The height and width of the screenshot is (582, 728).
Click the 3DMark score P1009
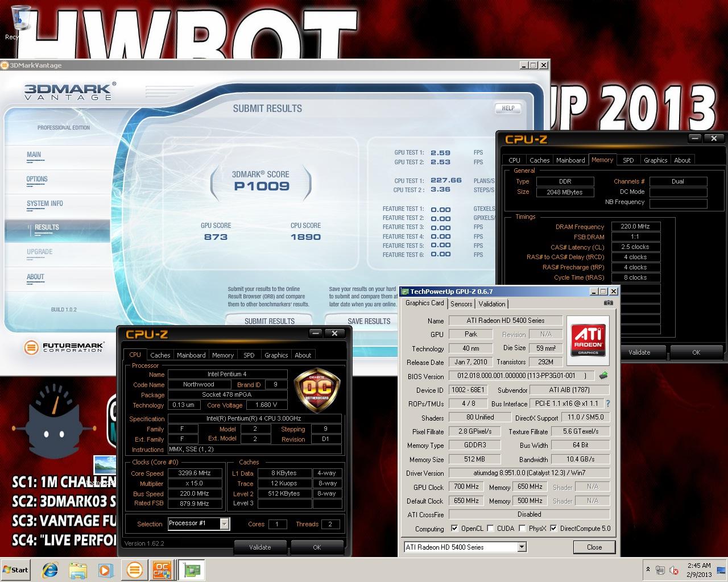coord(262,186)
